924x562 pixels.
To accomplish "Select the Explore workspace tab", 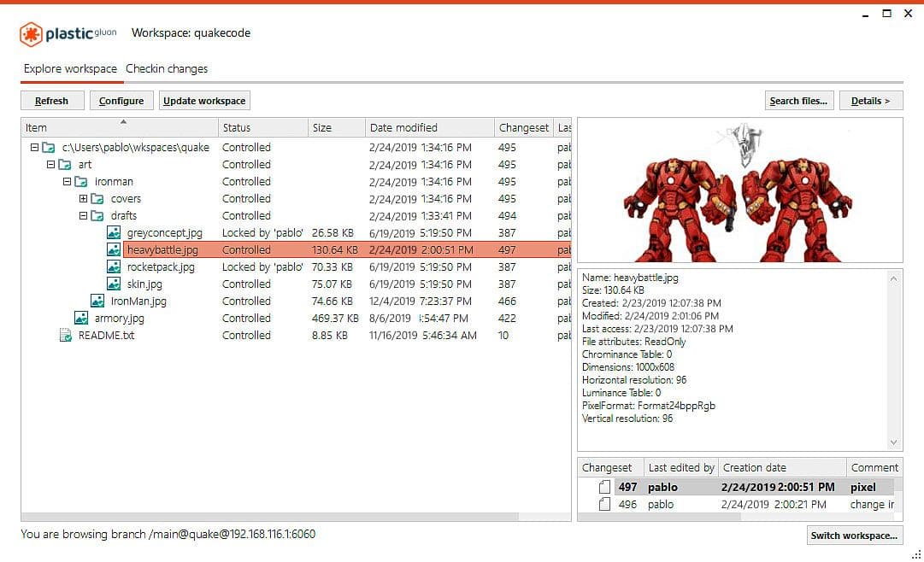I will 70,68.
